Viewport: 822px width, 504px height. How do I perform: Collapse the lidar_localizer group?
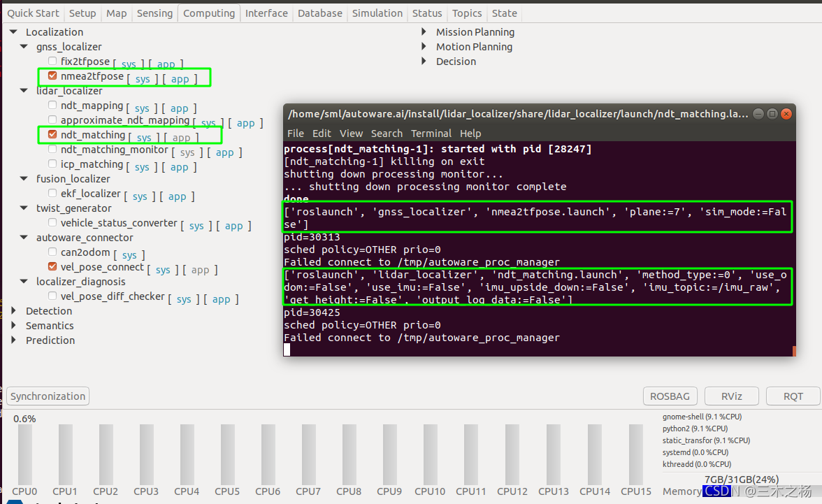click(24, 91)
